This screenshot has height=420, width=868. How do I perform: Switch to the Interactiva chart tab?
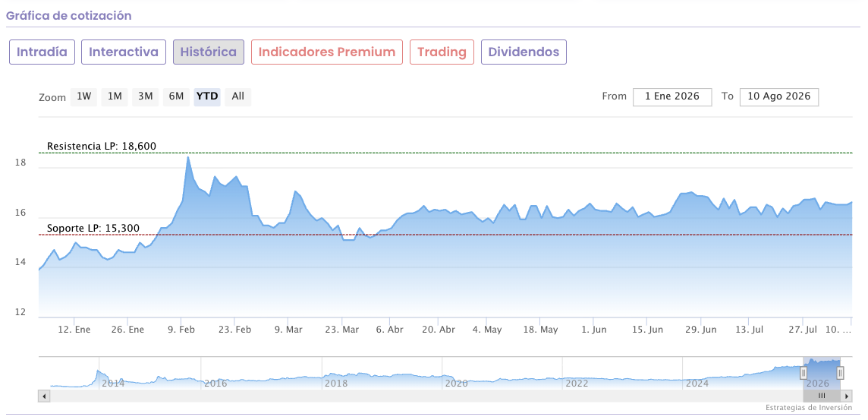click(124, 52)
